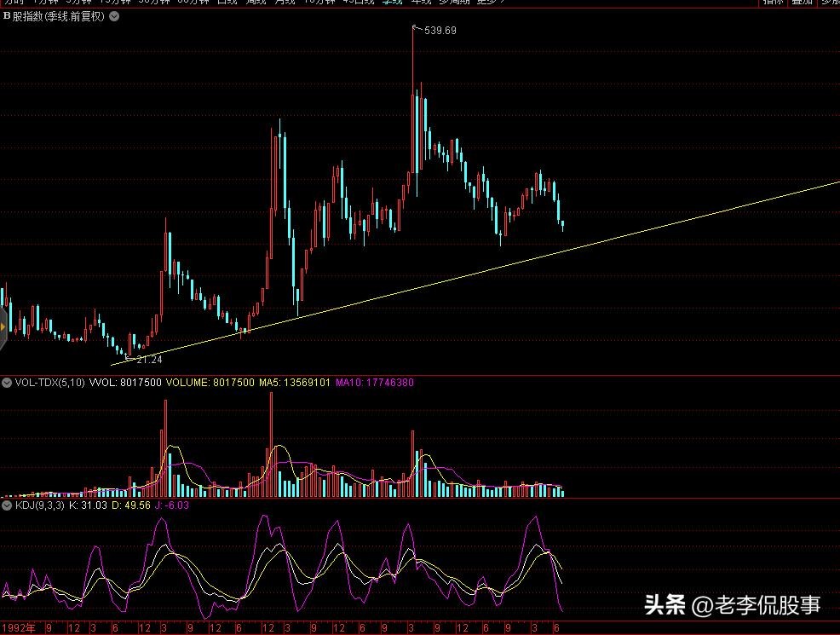Expand the left side panel arrow
The image size is (840, 635).
pyautogui.click(x=3, y=326)
